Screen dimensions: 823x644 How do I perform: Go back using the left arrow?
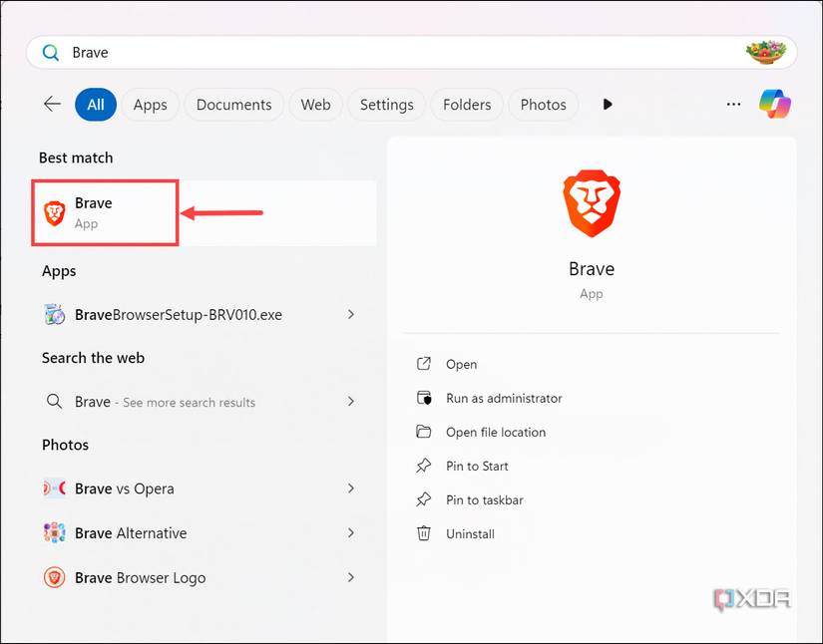[53, 104]
